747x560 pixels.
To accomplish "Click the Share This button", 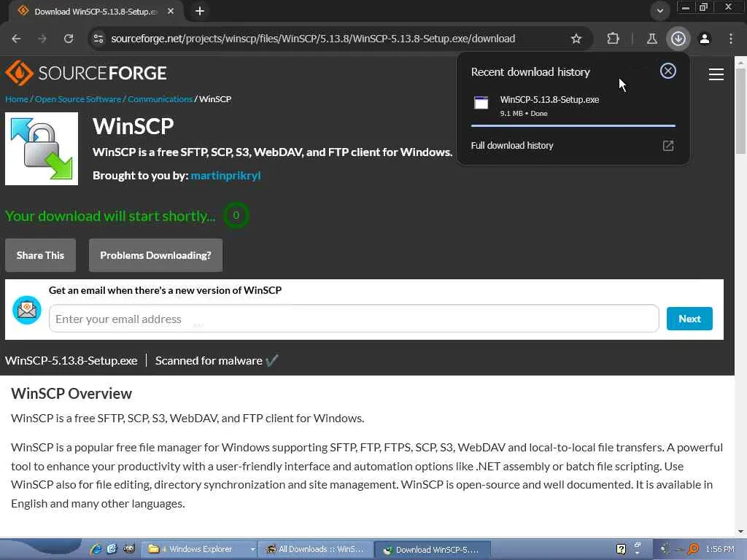I will coord(41,255).
